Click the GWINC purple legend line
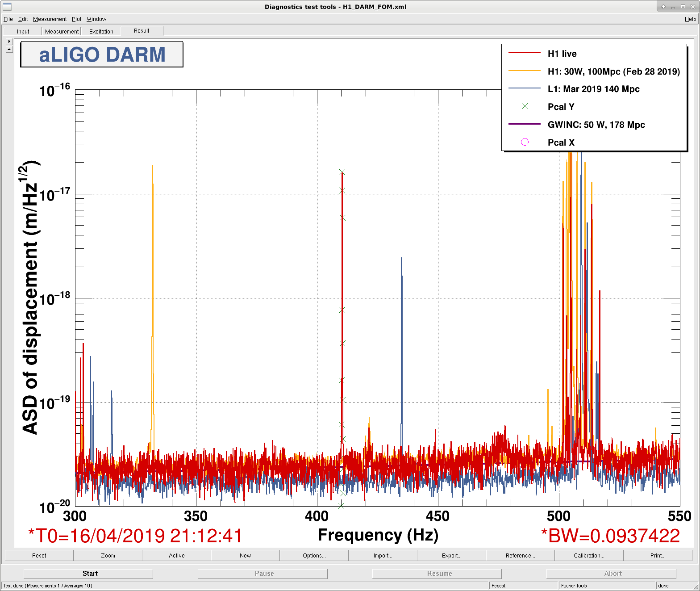The width and height of the screenshot is (700, 591). (525, 124)
